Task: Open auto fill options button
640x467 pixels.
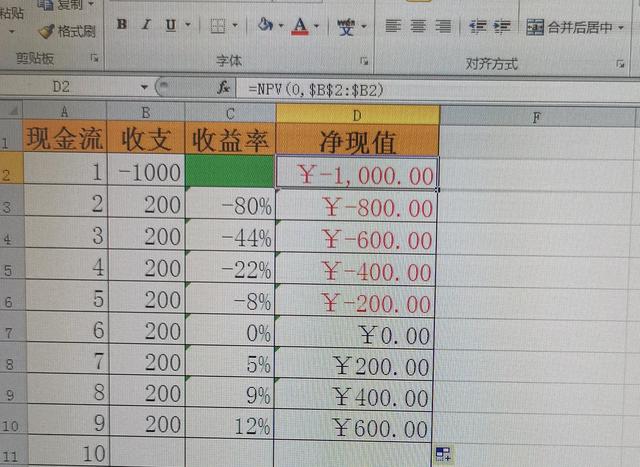Action: (x=443, y=454)
